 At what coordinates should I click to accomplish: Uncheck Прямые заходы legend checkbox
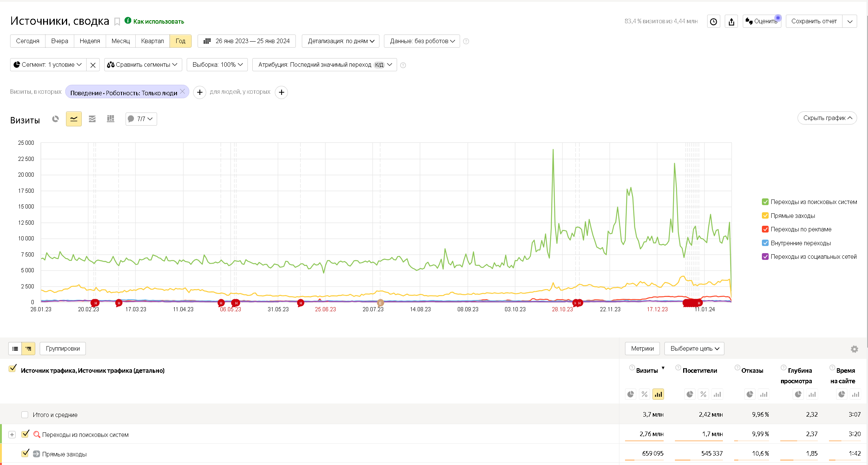point(765,216)
